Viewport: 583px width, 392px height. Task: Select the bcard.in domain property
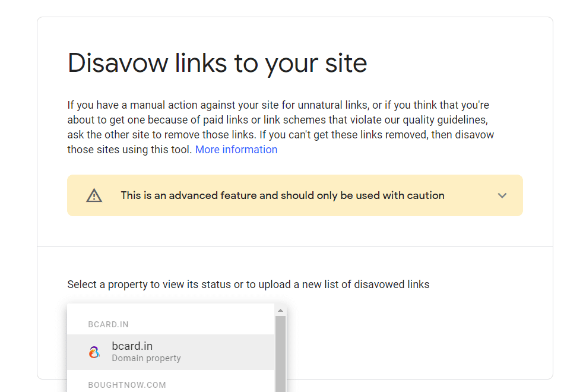tap(170, 352)
